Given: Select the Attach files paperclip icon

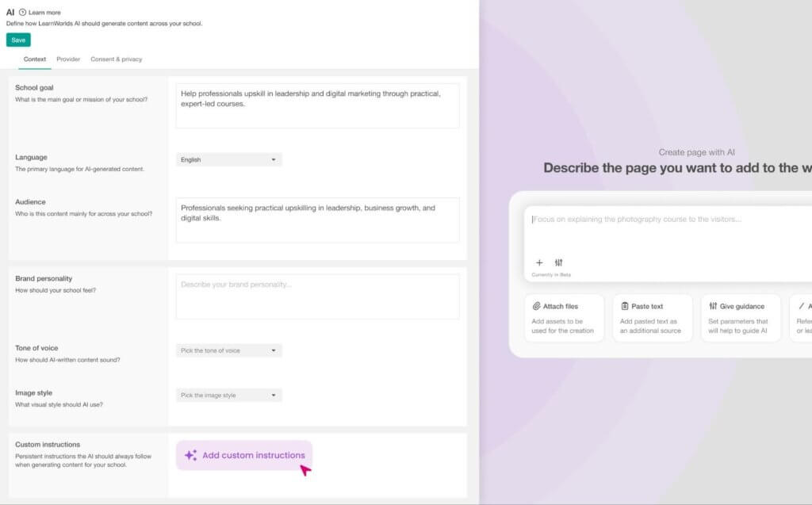Looking at the screenshot, I should coord(536,306).
